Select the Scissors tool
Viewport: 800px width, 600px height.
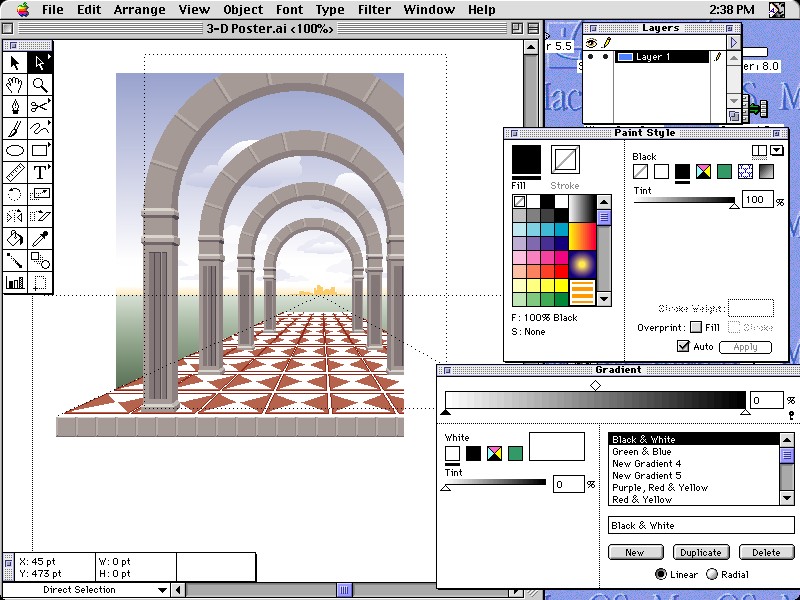point(40,107)
